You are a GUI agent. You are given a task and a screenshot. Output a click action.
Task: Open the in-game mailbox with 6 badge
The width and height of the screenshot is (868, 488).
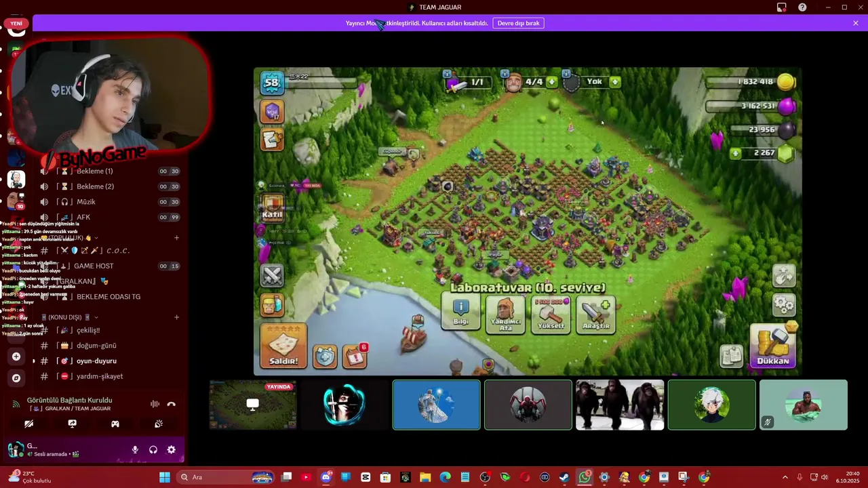tap(355, 356)
